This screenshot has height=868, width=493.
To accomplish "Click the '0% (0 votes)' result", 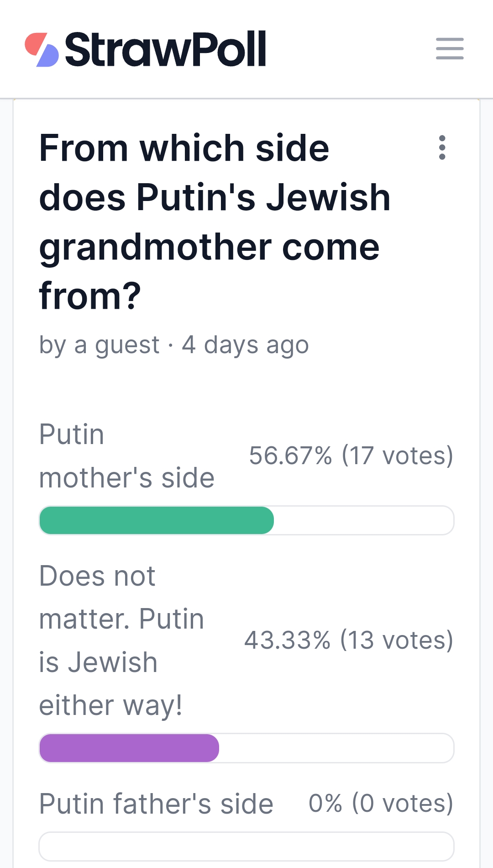I will coord(381,803).
